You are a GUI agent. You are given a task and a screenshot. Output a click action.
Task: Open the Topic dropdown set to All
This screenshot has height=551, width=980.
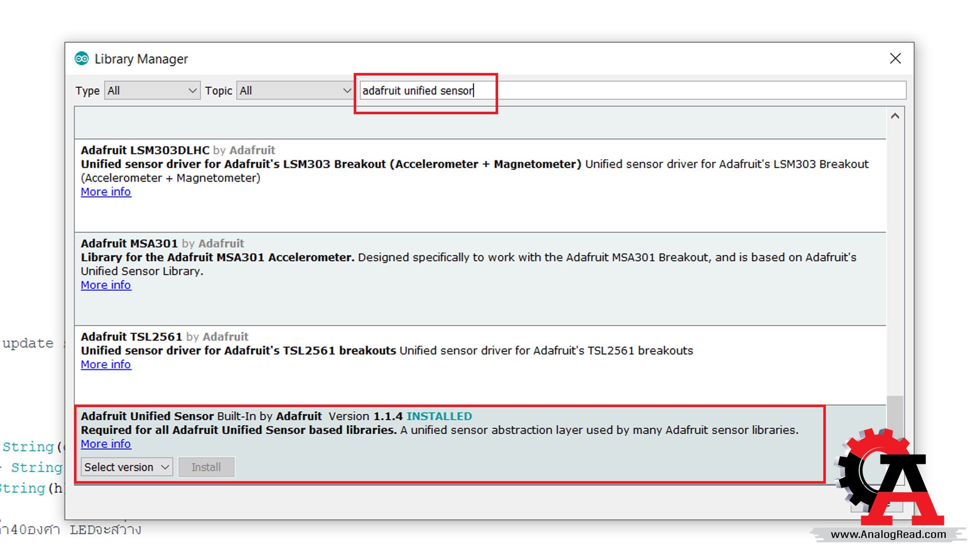pyautogui.click(x=295, y=91)
